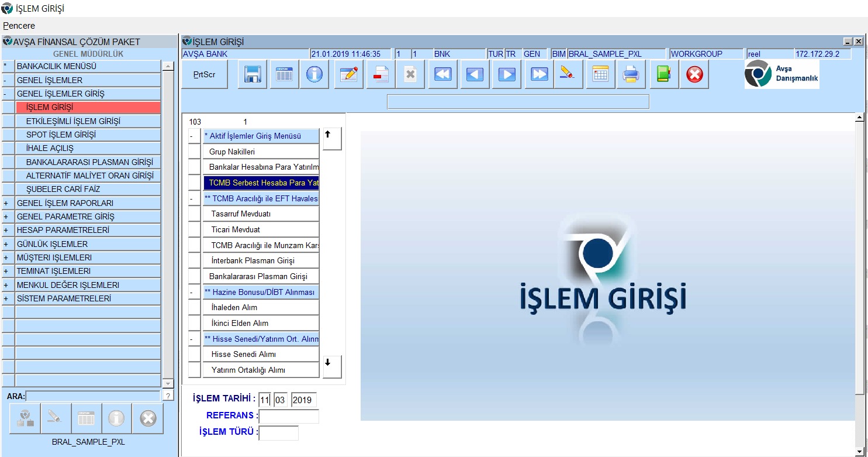868x457 pixels.
Task: Click the gray organization chart icon bottom left
Action: tap(25, 418)
